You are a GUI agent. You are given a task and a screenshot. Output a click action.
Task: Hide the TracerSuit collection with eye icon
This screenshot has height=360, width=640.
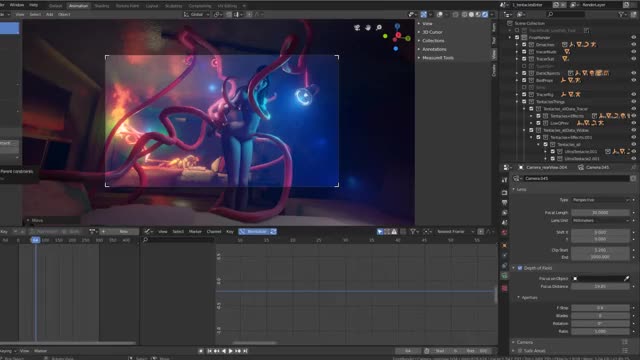[634, 59]
